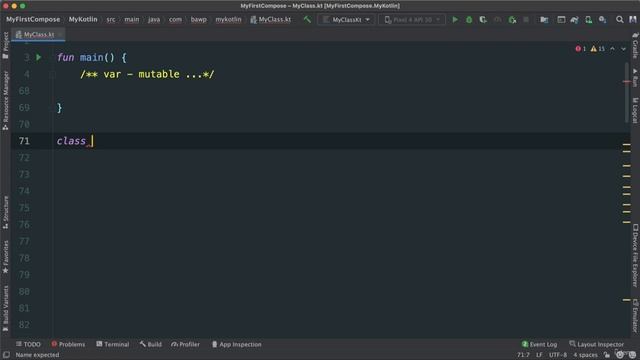Open Device File Explorer panel
This screenshot has height=360, width=640.
[635, 255]
